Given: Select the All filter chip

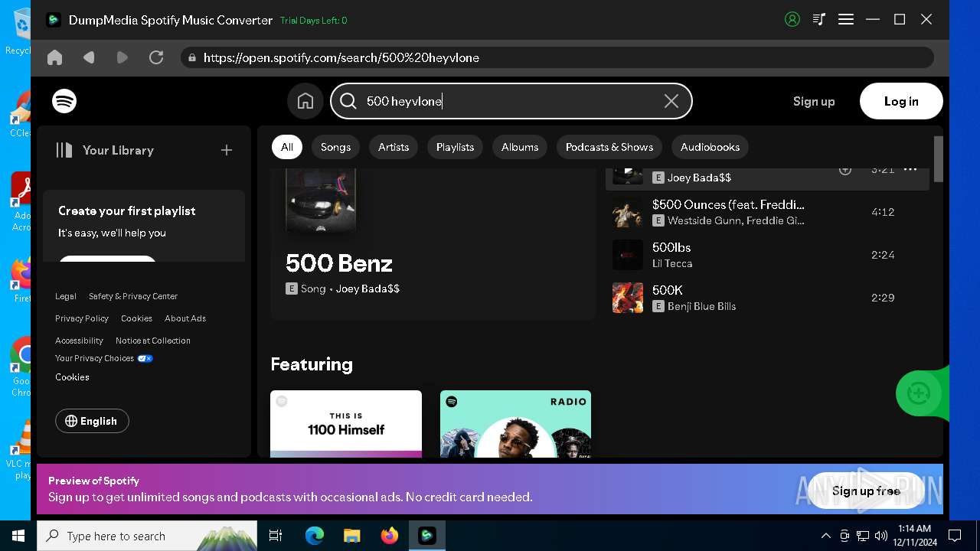Looking at the screenshot, I should click(x=287, y=147).
